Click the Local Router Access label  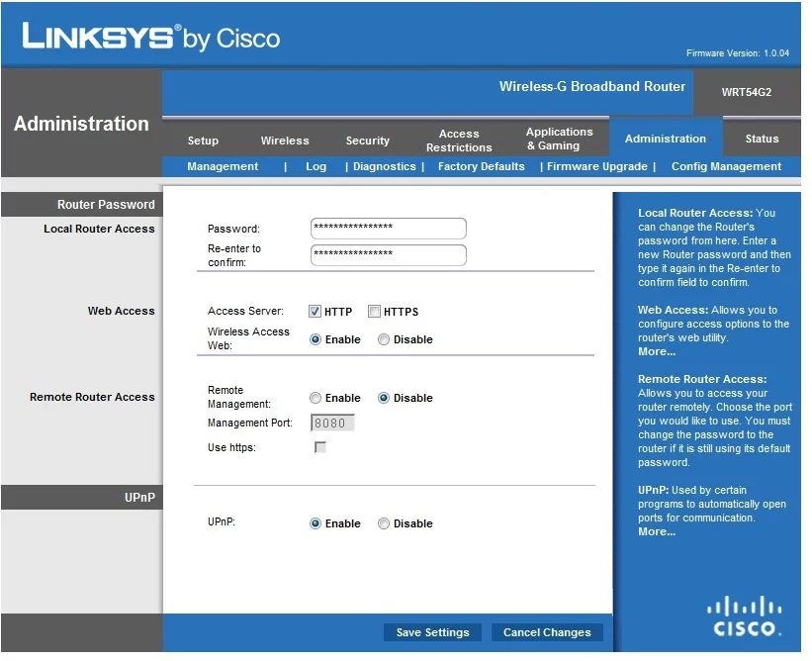[99, 229]
